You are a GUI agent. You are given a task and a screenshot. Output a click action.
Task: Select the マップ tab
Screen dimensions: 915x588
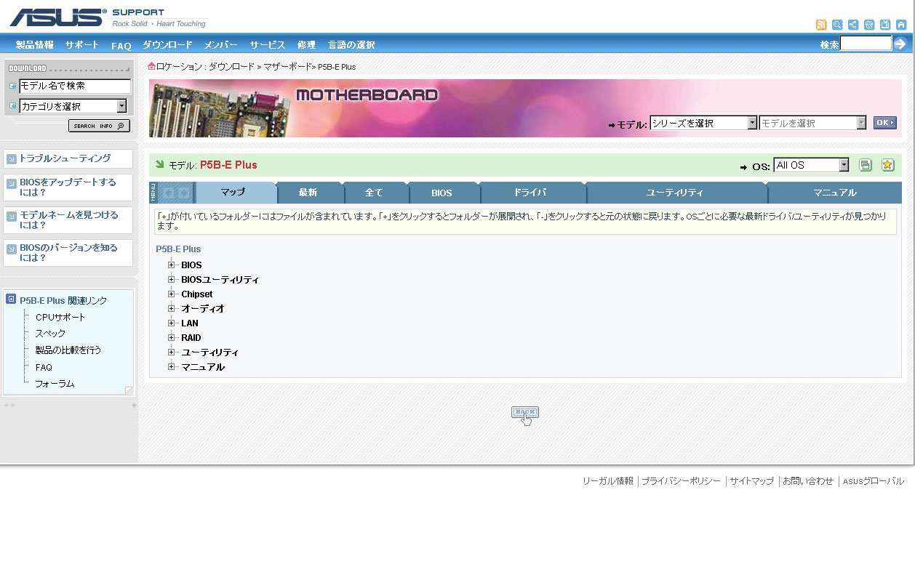pos(236,193)
